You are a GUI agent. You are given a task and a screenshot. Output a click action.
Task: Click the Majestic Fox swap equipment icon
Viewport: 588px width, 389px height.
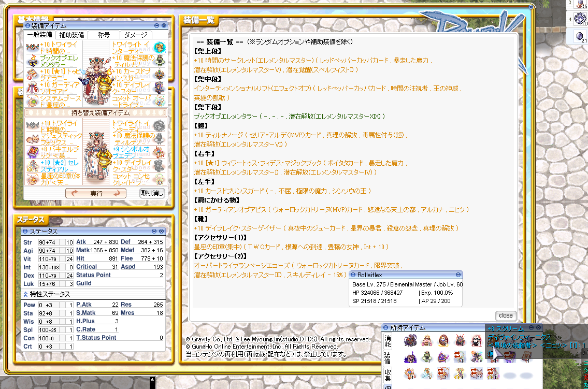pos(33,139)
